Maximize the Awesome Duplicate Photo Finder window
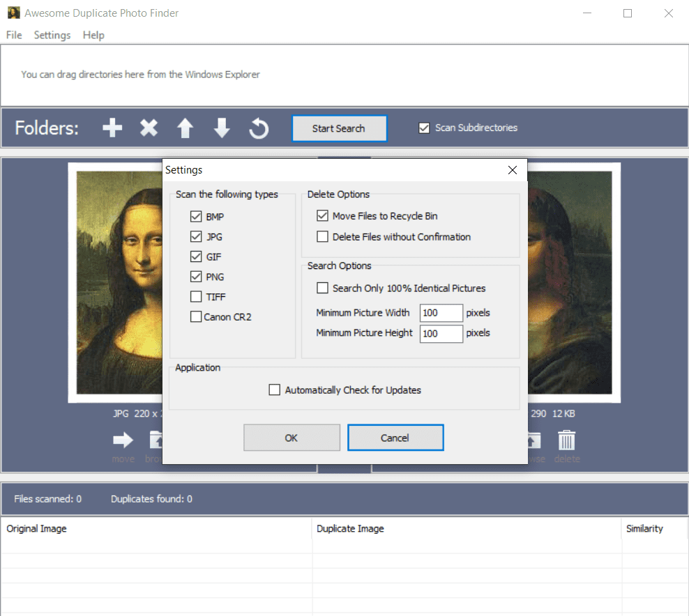This screenshot has width=689, height=616. pyautogui.click(x=628, y=13)
